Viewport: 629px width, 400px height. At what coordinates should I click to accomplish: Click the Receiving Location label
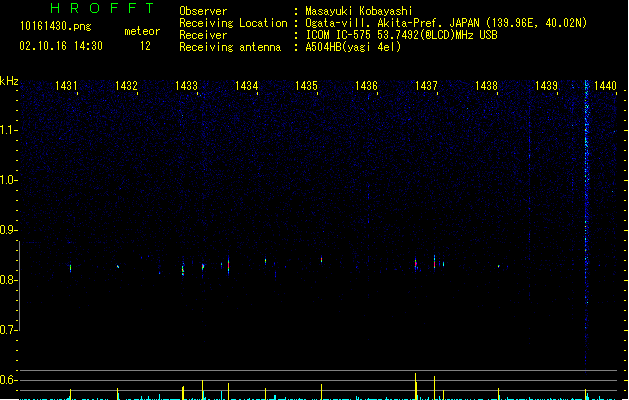pyautogui.click(x=233, y=23)
